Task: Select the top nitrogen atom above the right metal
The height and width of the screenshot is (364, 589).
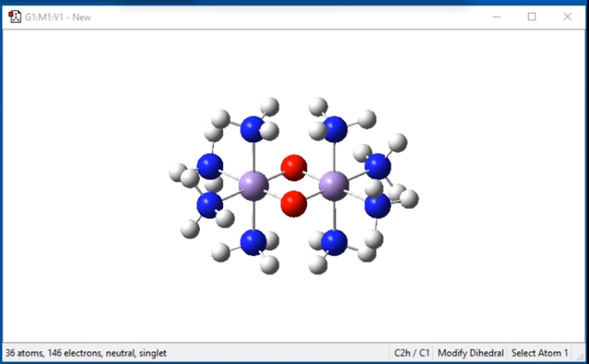Action: coord(335,129)
